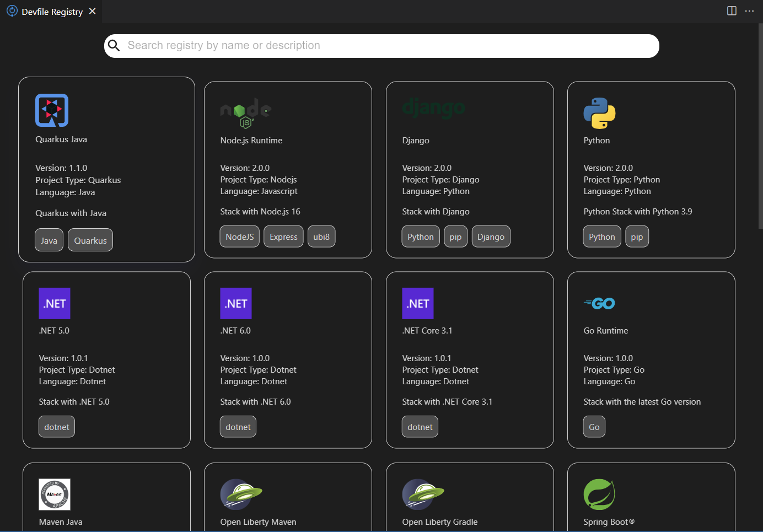Viewport: 763px width, 532px height.
Task: Click 'Python Stack with Python 3.9' description
Action: pos(638,212)
